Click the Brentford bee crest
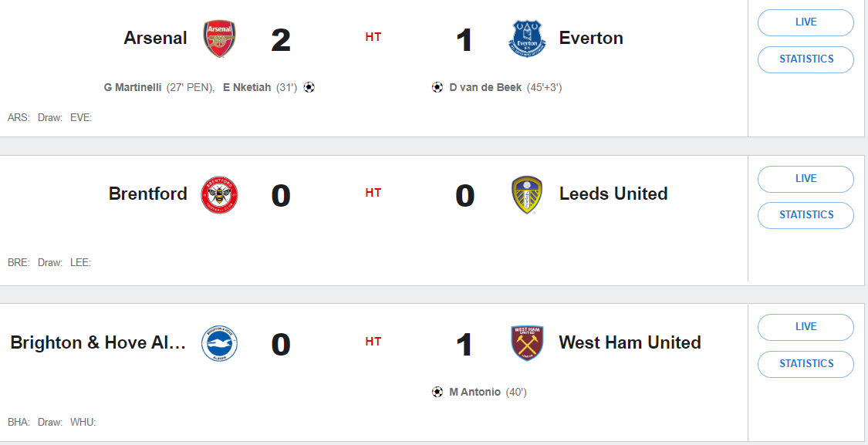 [219, 194]
